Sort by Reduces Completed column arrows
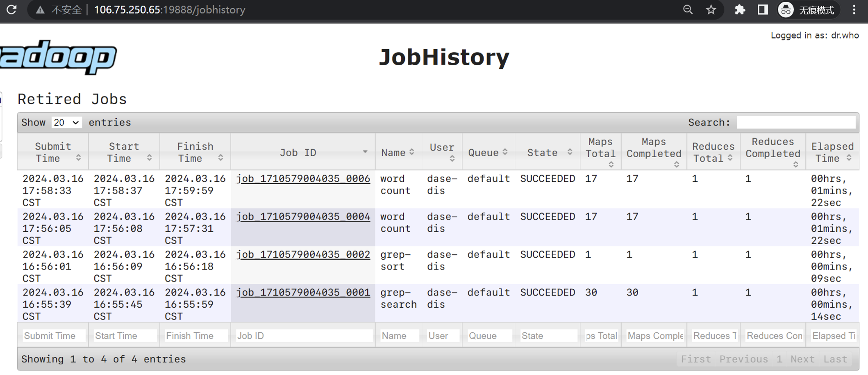 pyautogui.click(x=795, y=165)
